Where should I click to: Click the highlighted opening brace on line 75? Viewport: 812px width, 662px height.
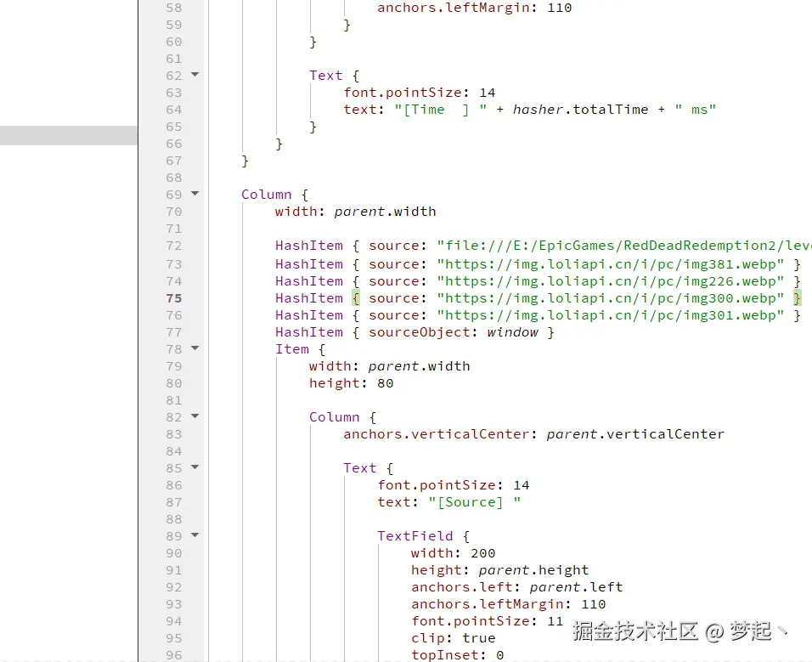pyautogui.click(x=356, y=298)
